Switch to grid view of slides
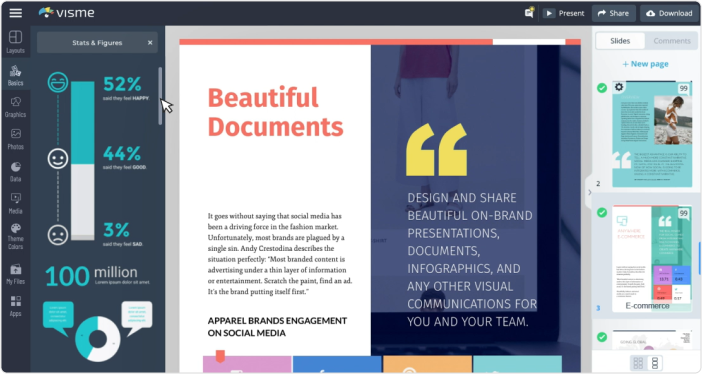Screen dimensions: 702x374 pos(638,362)
